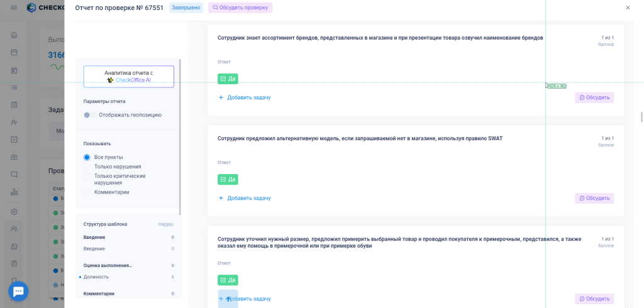Click the scroll-to-top arrow button

pos(228,299)
